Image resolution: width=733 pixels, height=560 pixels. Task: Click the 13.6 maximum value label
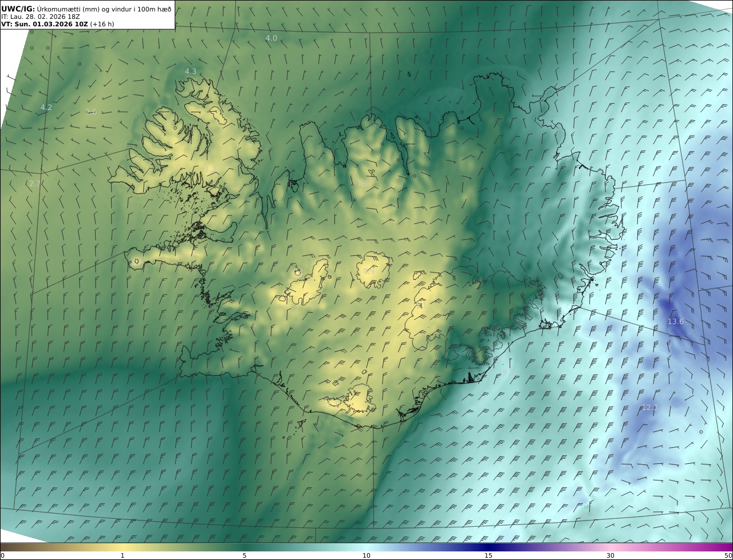(675, 321)
